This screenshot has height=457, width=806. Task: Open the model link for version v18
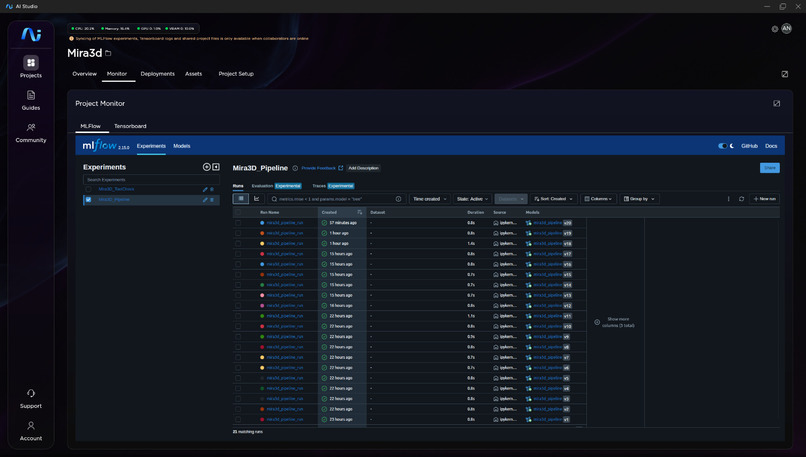point(547,244)
